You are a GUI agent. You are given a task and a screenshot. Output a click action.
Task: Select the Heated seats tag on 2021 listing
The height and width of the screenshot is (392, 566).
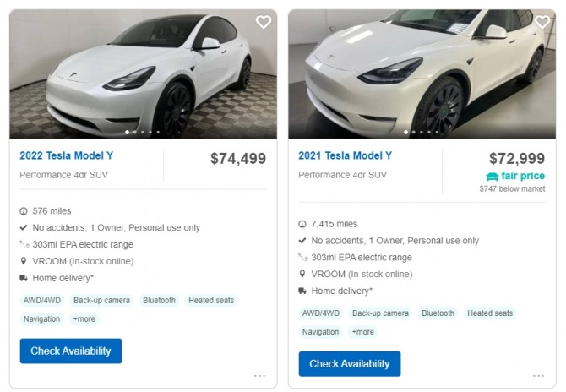(490, 313)
